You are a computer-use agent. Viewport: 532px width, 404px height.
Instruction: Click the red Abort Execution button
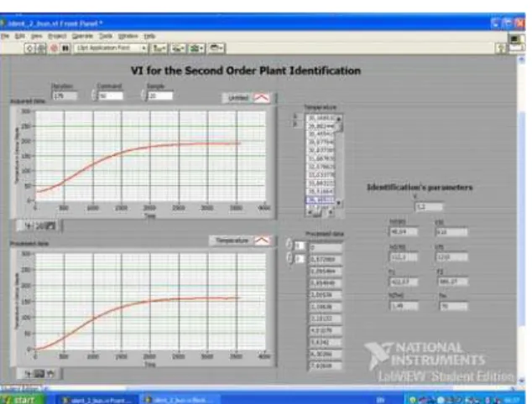pyautogui.click(x=54, y=49)
